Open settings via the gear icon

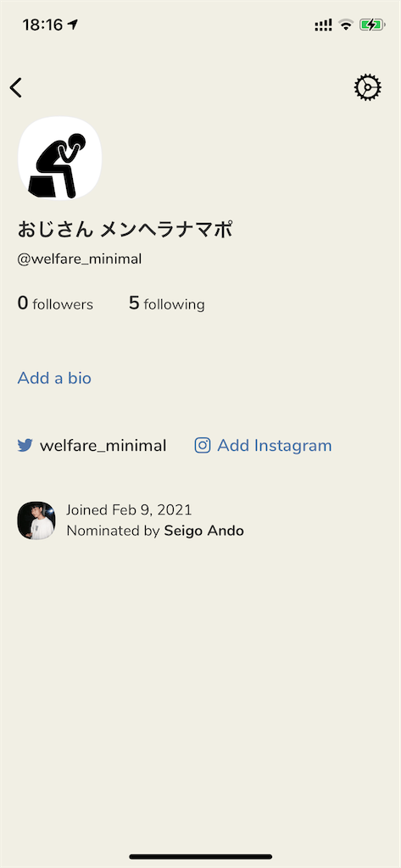[x=368, y=87]
